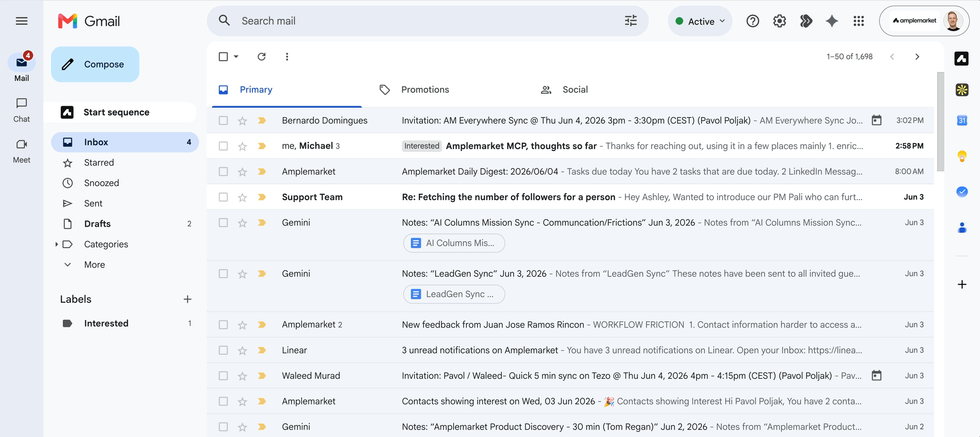Tick checkbox for Amplemarket Daily Digest email
The image size is (980, 437).
223,172
